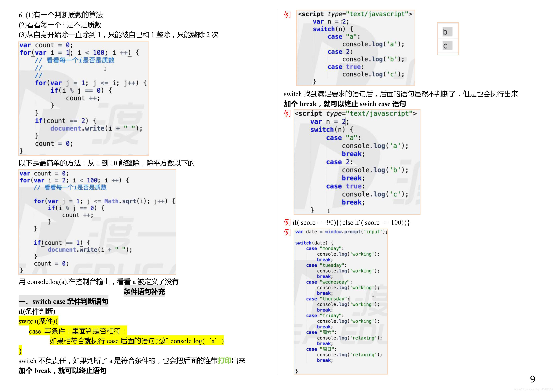Click the highlighted line "switch(条件){"
554x392 pixels.
38,321
